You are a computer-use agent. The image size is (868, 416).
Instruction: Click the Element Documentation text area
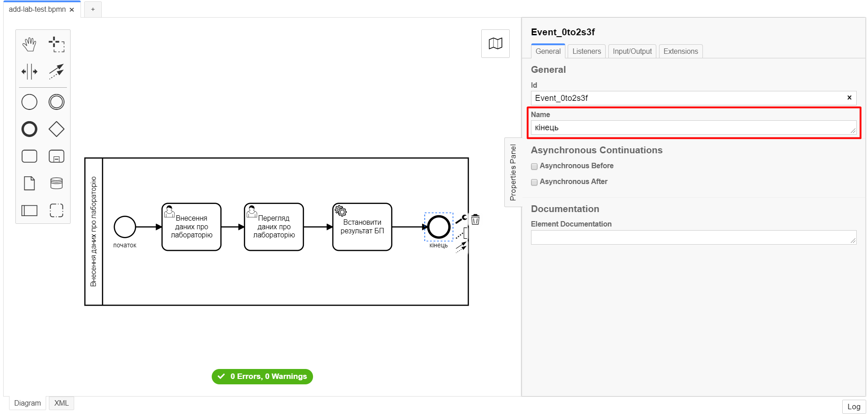pos(693,237)
